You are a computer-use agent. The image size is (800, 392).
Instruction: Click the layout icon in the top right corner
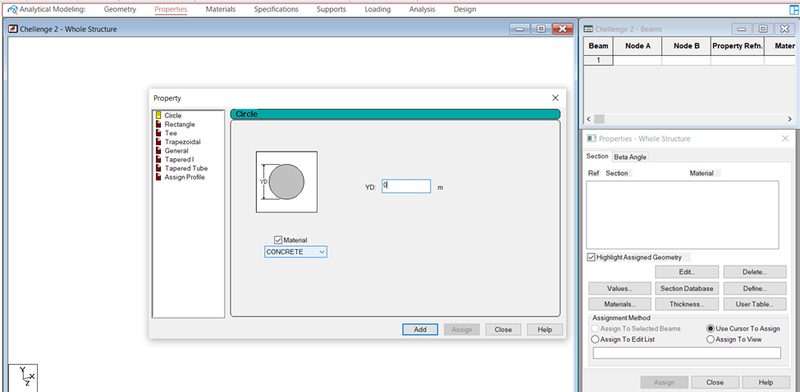(794, 9)
